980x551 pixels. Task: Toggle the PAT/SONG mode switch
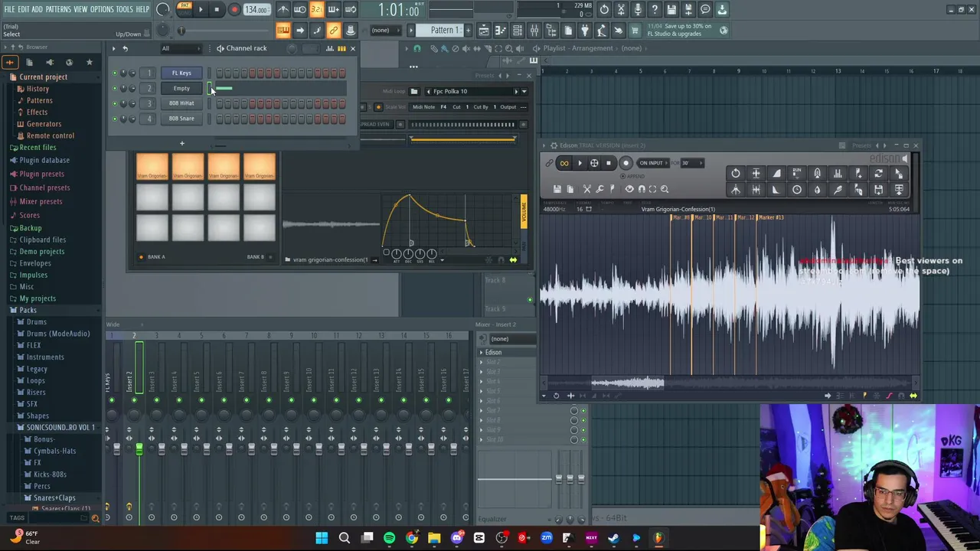(185, 9)
